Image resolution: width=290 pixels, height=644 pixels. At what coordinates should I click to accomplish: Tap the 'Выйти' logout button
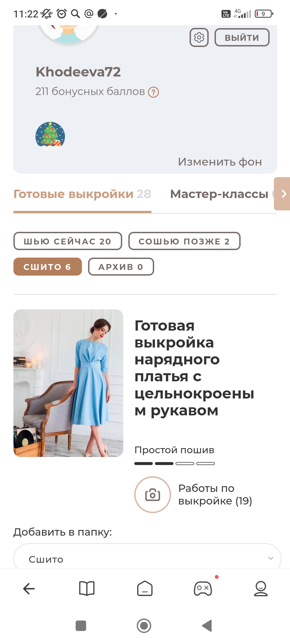tap(242, 37)
